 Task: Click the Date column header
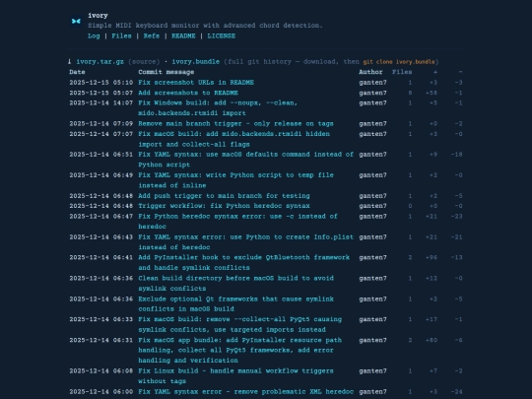click(77, 72)
